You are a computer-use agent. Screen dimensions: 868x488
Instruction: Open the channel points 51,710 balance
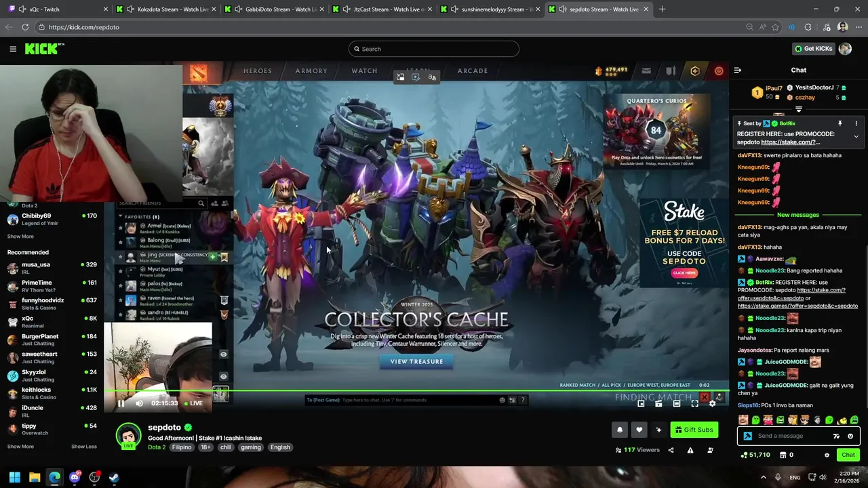[x=756, y=455]
